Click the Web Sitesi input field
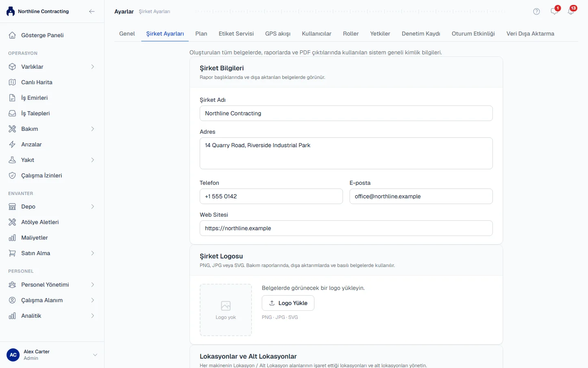 click(x=346, y=228)
